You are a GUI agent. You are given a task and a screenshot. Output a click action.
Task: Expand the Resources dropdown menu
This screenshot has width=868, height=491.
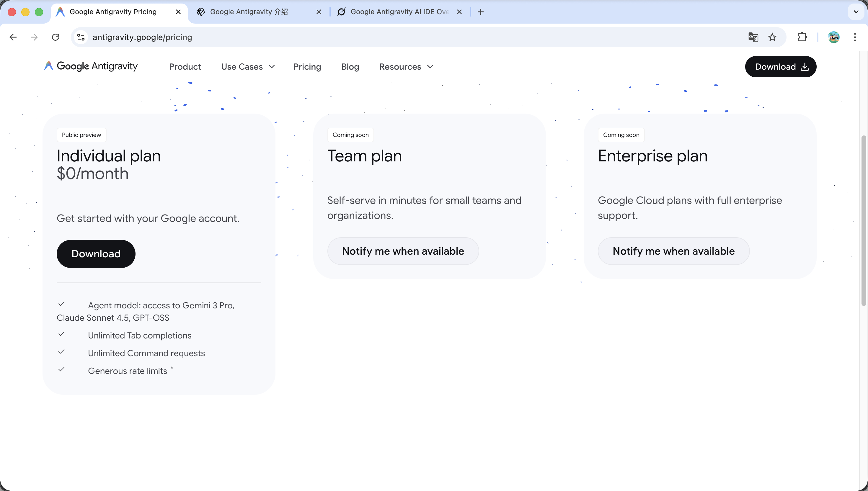pos(406,67)
